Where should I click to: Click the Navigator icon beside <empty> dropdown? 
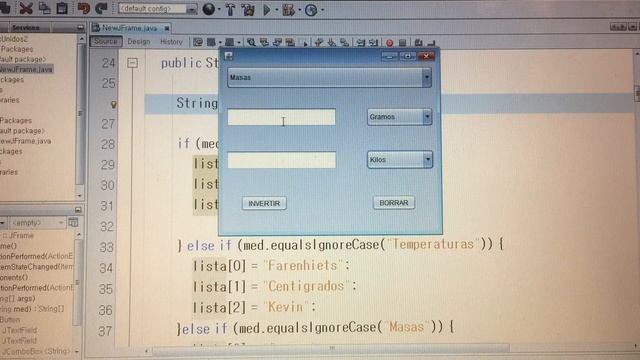point(73,223)
